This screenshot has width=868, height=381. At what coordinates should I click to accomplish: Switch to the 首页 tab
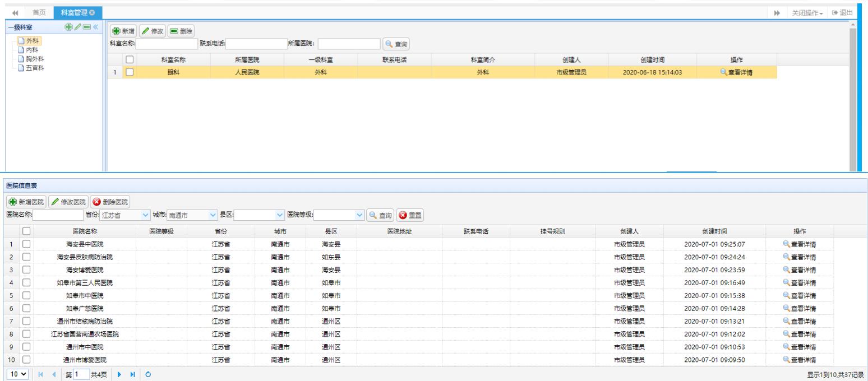[39, 12]
